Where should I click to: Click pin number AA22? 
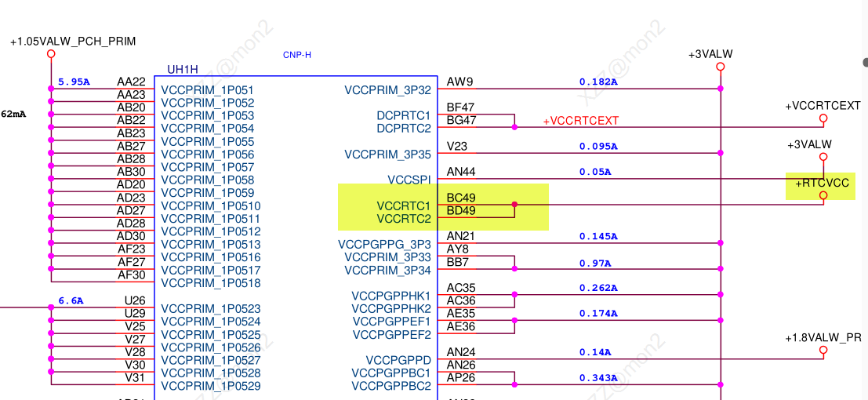click(131, 82)
